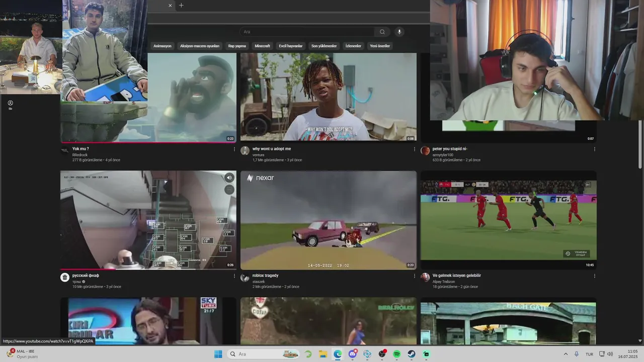644x362 pixels.
Task: Click into the YouTube 'Ara' search field
Action: pyautogui.click(x=307, y=32)
